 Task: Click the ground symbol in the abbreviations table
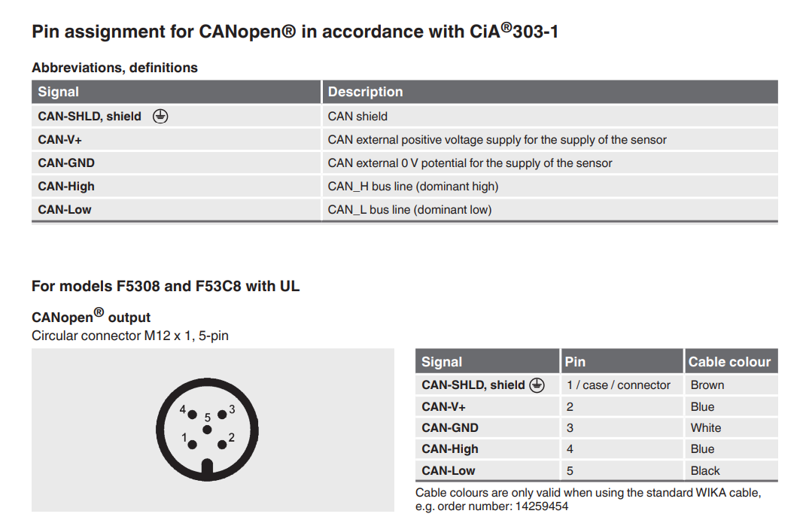tap(160, 116)
